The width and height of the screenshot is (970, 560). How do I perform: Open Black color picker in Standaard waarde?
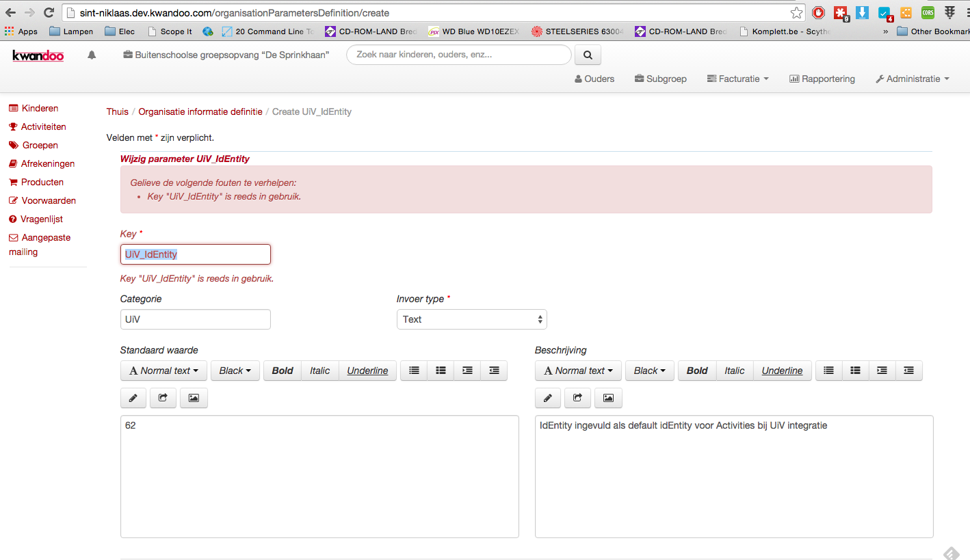pos(235,371)
